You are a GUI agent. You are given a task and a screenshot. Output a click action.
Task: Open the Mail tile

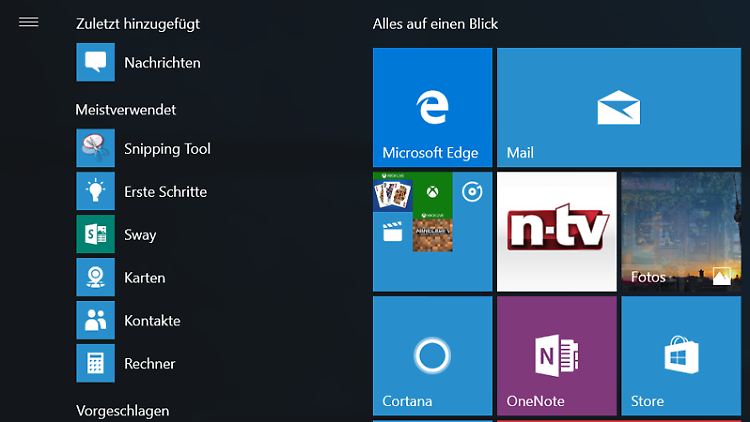coord(619,107)
